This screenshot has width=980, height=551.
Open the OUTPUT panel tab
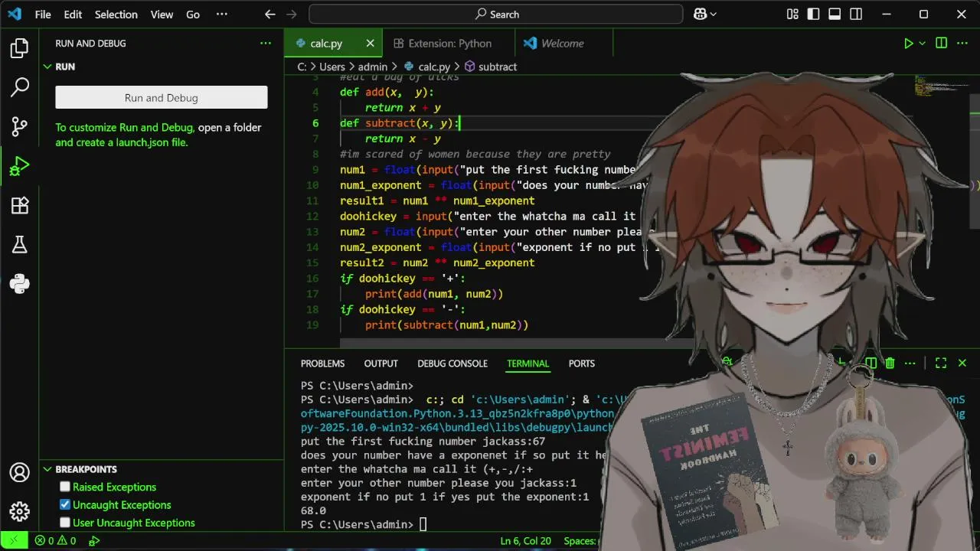[381, 364]
